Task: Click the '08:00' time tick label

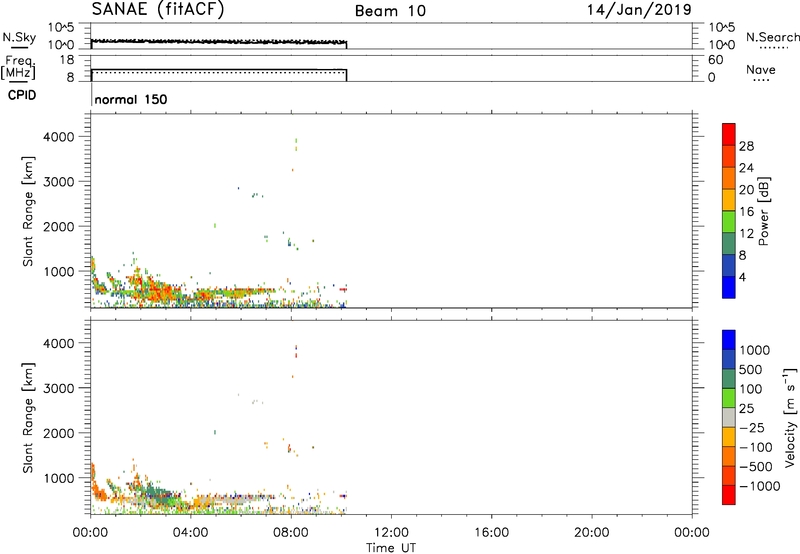Action: coord(291,533)
